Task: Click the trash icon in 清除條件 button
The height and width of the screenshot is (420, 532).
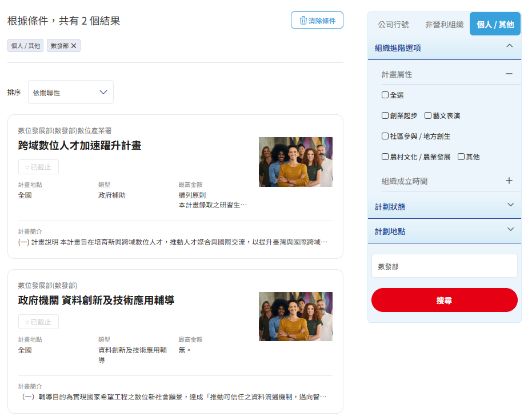Action: [x=303, y=21]
